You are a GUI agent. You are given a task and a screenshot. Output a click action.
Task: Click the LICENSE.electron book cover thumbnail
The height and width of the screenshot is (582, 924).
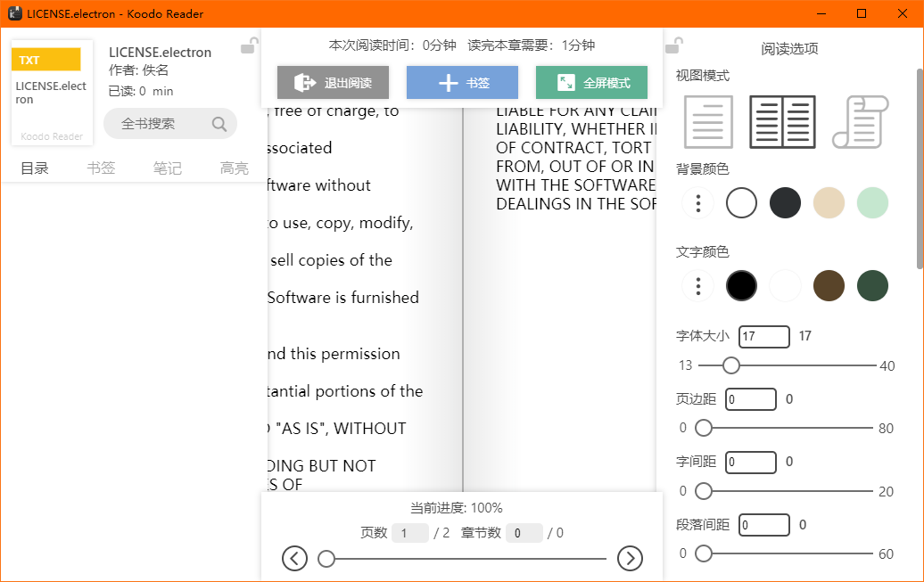tap(50, 93)
